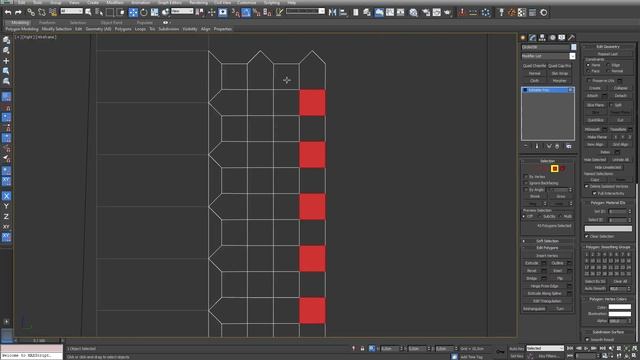Click Remove modifier trash icon
The height and width of the screenshot is (360, 640).
coord(557,146)
